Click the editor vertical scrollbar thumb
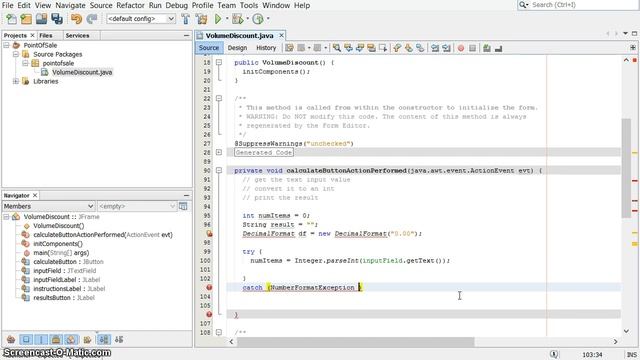The image size is (640, 360). coord(626,168)
